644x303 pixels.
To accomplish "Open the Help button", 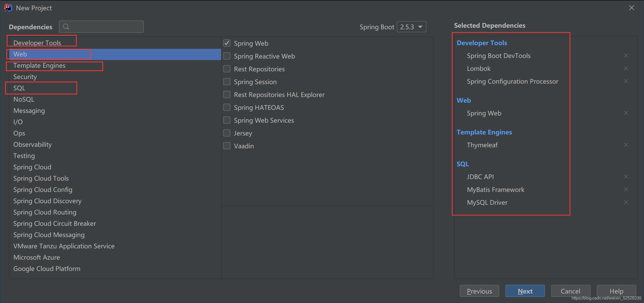I will click(x=616, y=291).
